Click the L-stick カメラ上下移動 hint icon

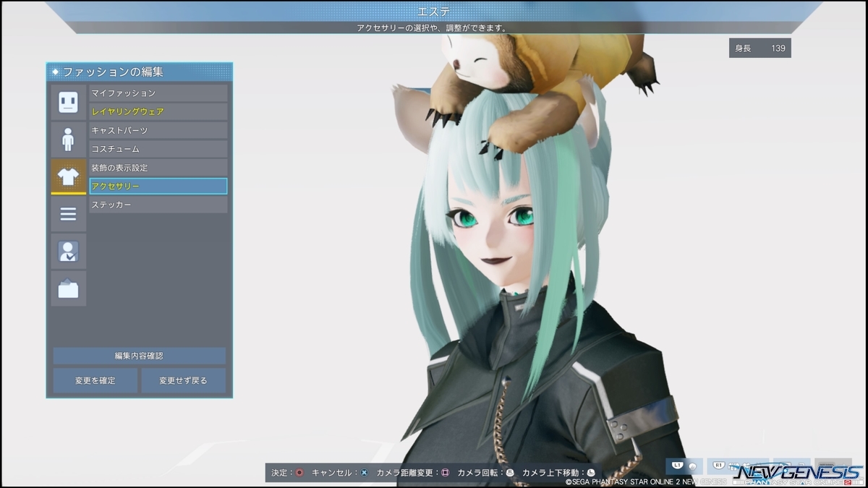click(591, 473)
